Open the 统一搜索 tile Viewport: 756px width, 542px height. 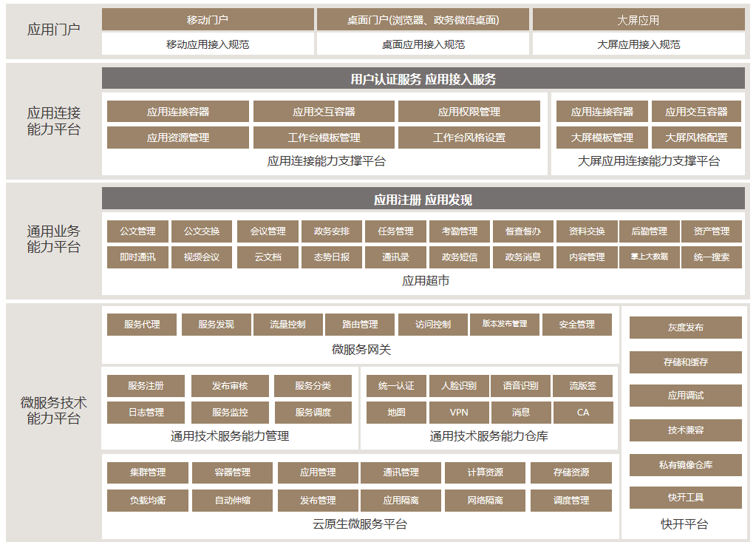tap(712, 257)
